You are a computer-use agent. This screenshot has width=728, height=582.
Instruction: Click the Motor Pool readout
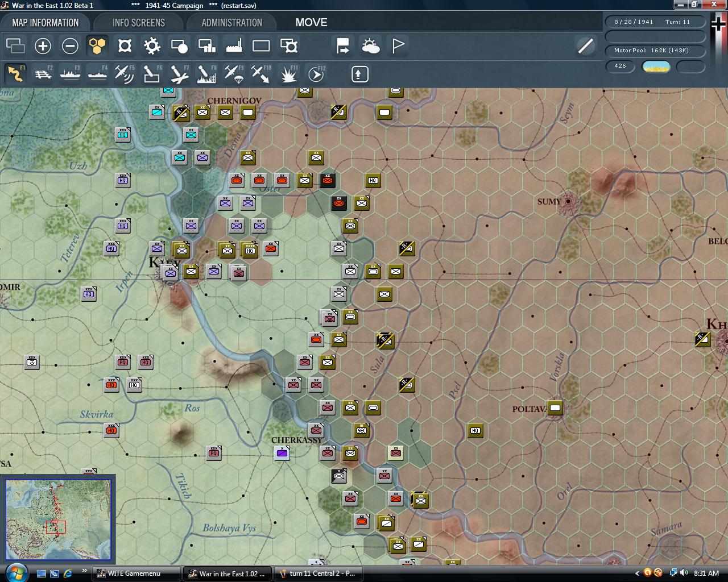[x=655, y=51]
